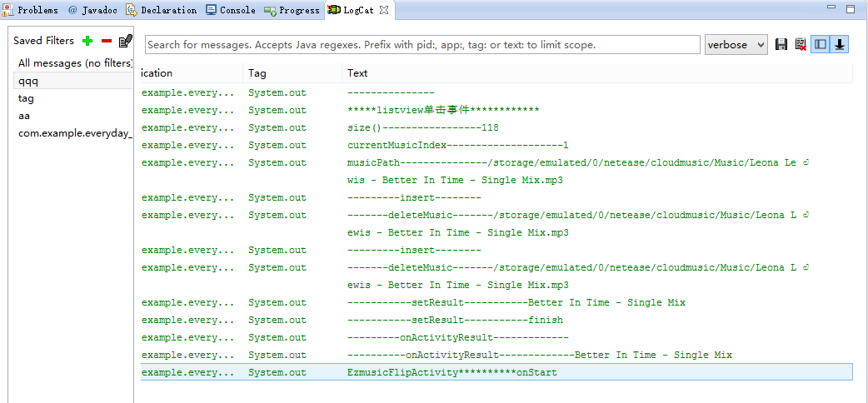The height and width of the screenshot is (403, 868).
Task: Switch to the Declaration tab
Action: pos(161,10)
